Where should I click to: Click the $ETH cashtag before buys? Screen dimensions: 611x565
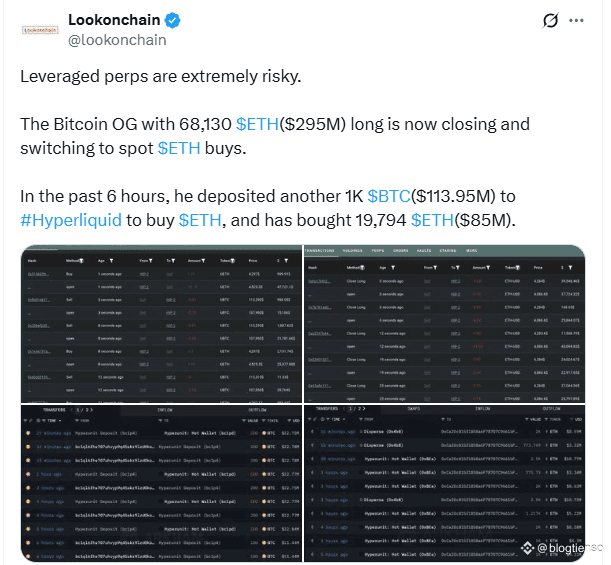(179, 148)
